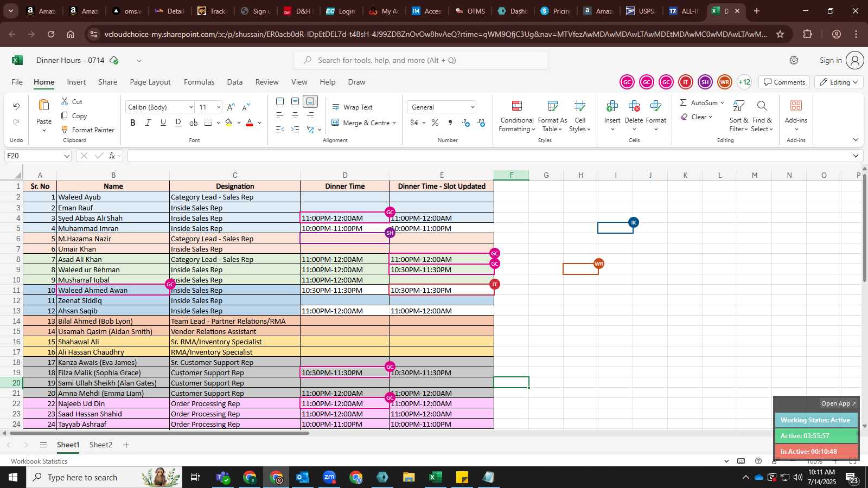Screen dimensions: 868x488
Task: Decrease decimal places
Action: click(x=481, y=123)
